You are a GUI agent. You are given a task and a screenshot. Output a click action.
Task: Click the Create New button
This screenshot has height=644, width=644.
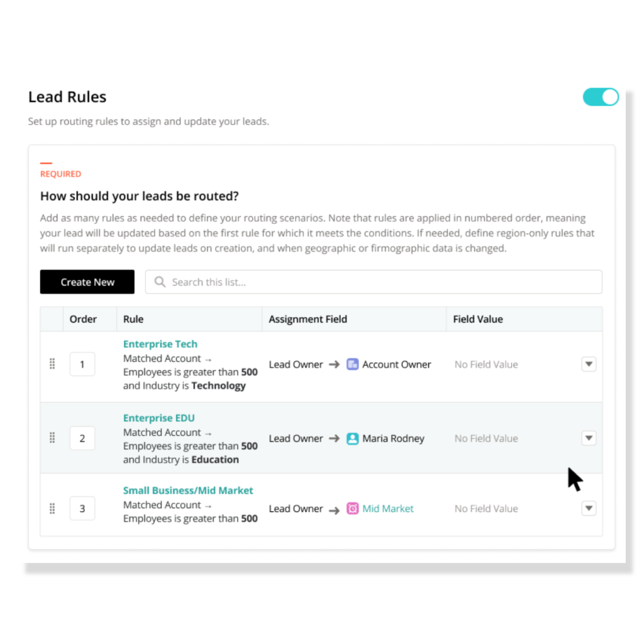[87, 282]
